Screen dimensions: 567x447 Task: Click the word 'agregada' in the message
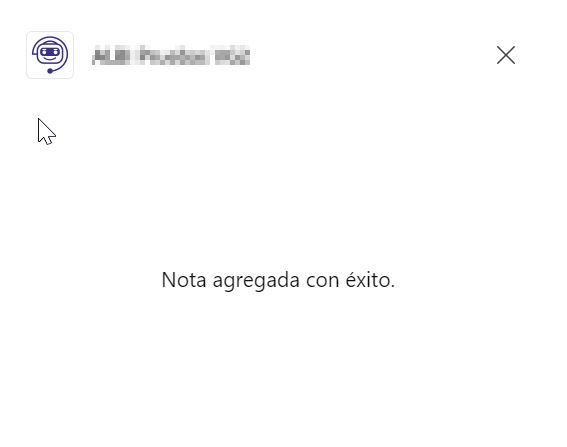pos(256,281)
